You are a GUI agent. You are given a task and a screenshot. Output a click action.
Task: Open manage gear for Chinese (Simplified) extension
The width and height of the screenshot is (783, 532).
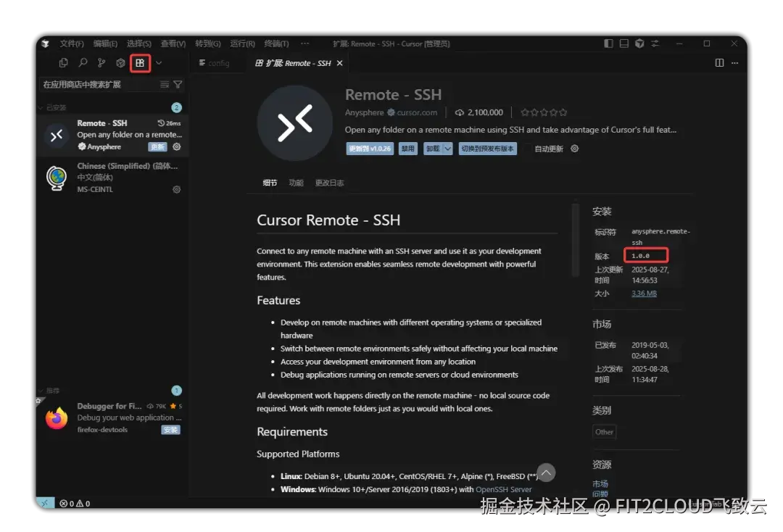pos(177,190)
